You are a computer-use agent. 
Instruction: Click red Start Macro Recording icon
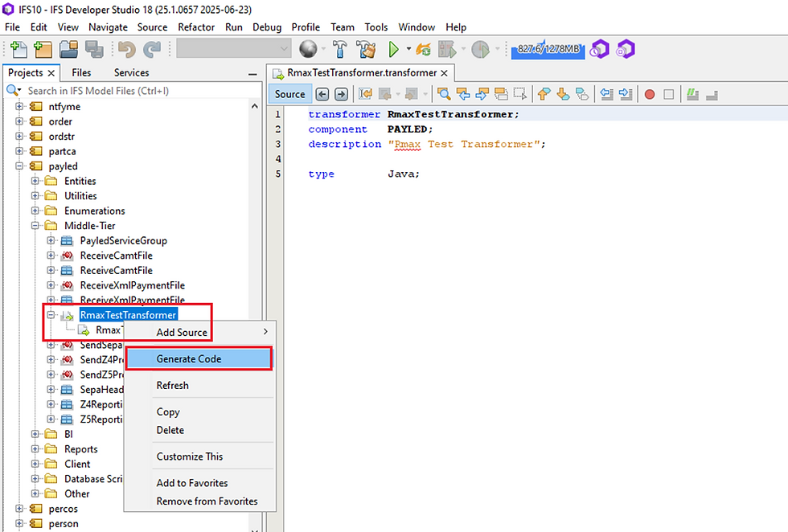tap(650, 95)
